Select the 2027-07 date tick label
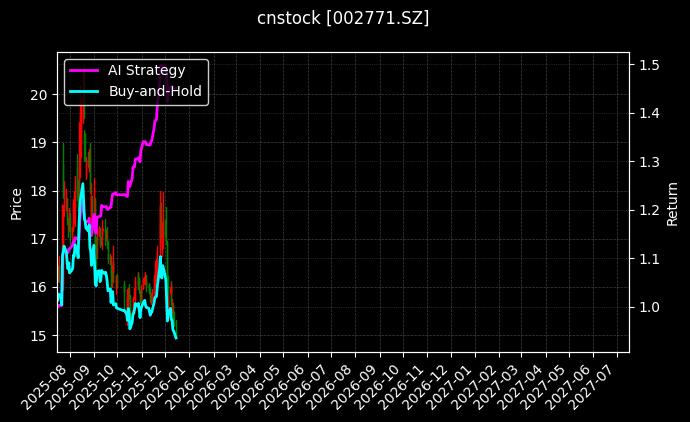Screen dimensions: 690x422 click(603, 380)
